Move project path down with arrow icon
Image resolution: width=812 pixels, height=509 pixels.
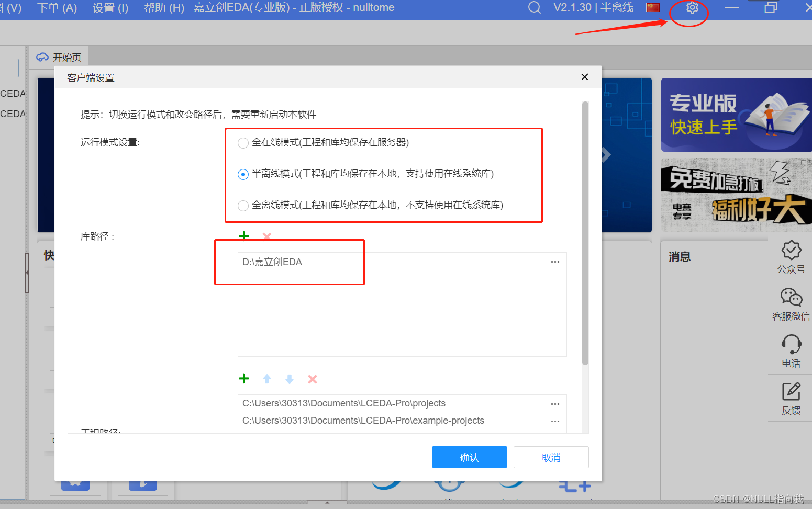pos(290,379)
